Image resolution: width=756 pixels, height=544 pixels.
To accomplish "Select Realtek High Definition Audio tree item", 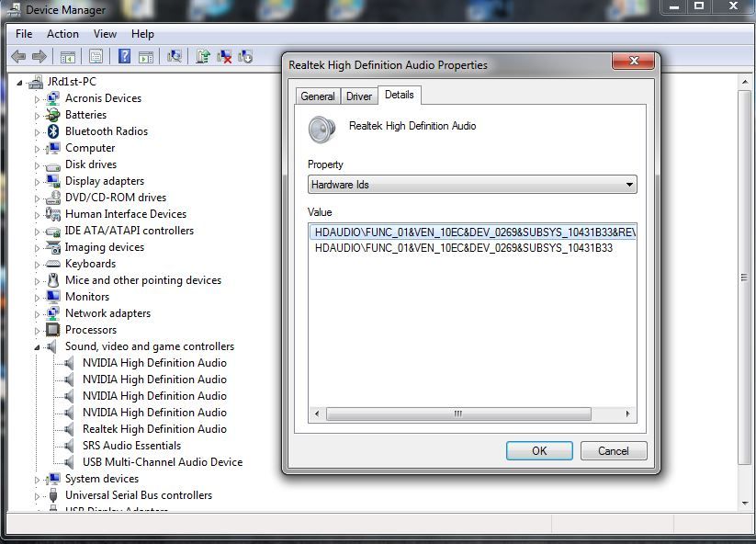I will (x=154, y=429).
